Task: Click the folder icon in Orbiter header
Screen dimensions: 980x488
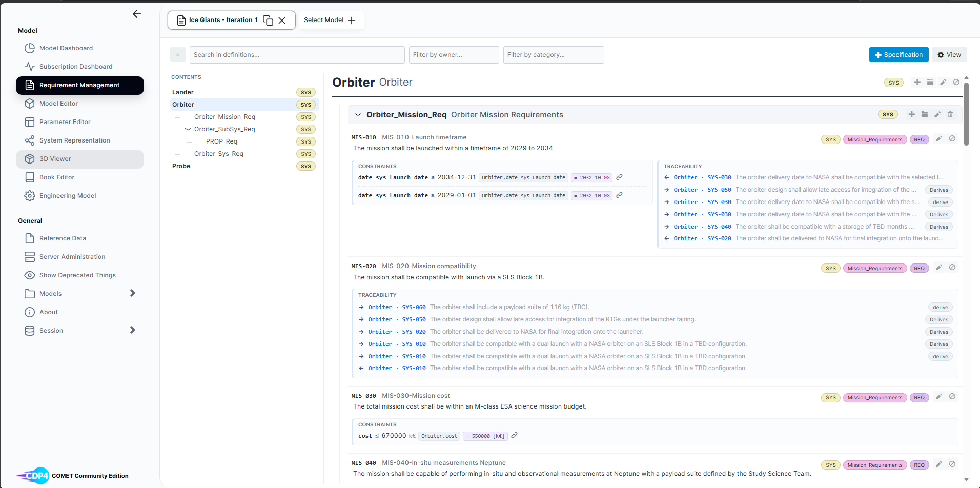Action: point(930,82)
